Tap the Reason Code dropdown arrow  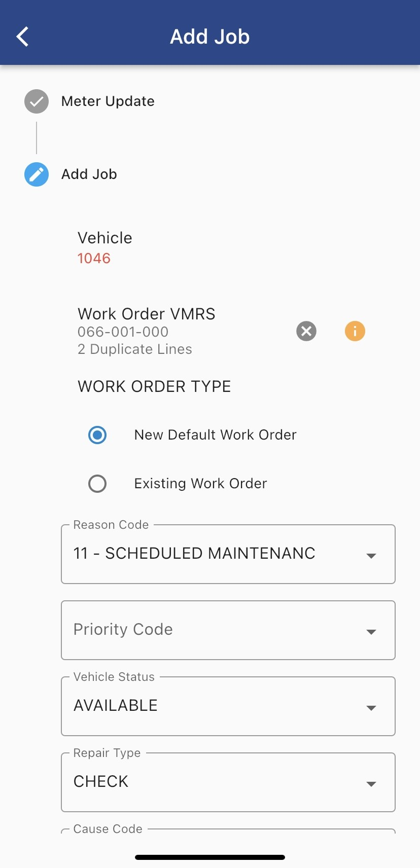pos(371,556)
